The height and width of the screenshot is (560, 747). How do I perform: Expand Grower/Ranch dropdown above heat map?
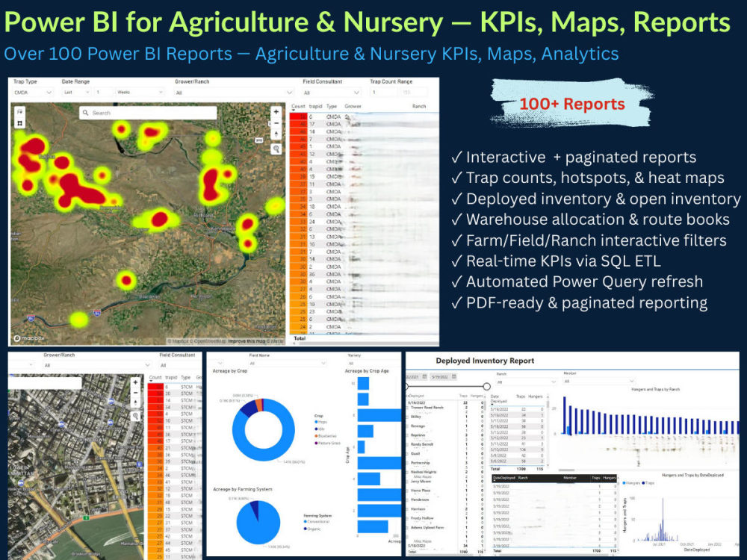click(233, 93)
